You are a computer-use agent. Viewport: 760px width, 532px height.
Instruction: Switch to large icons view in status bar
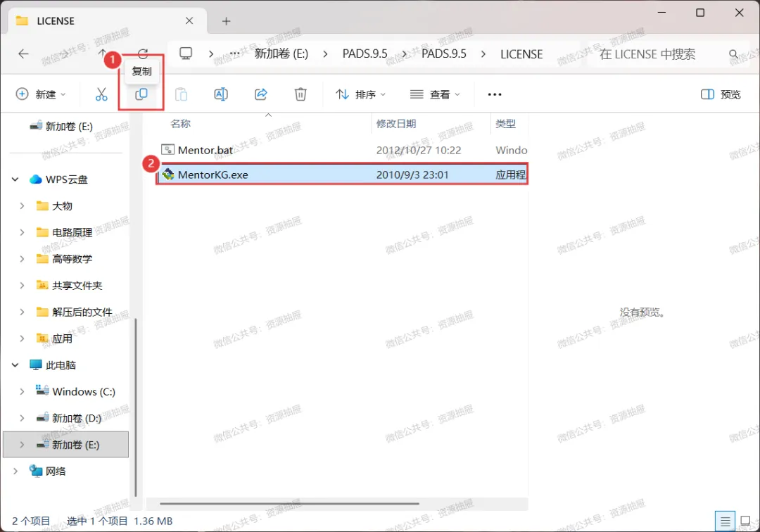click(x=745, y=521)
